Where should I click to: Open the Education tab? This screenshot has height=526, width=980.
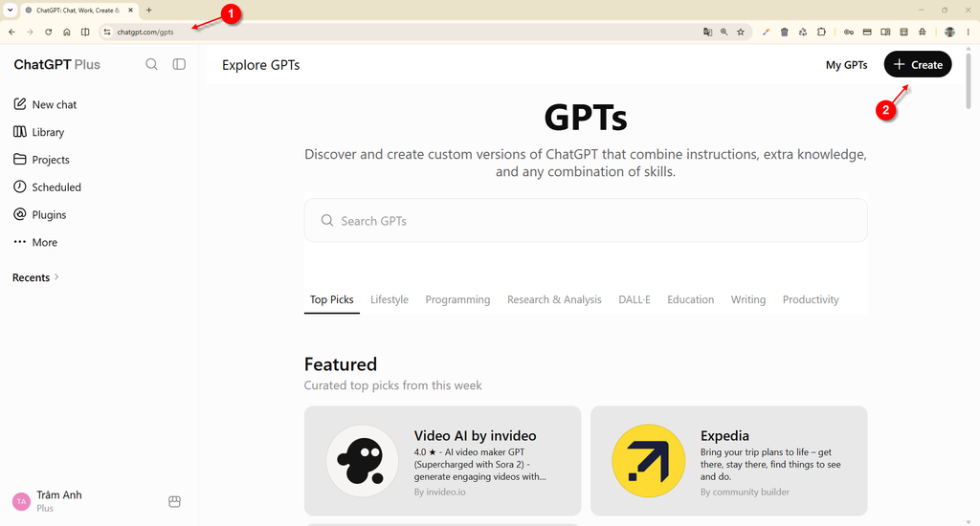click(690, 300)
